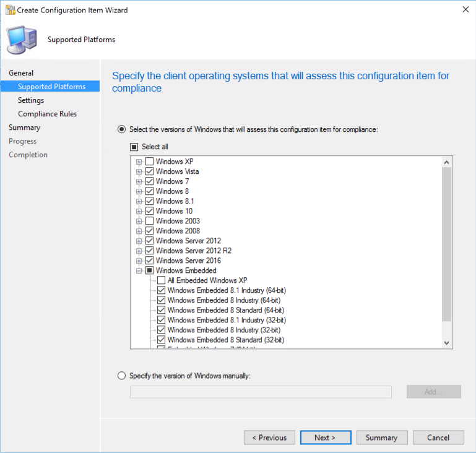The width and height of the screenshot is (476, 453).
Task: Expand the Windows 2008 tree node
Action: 139,231
